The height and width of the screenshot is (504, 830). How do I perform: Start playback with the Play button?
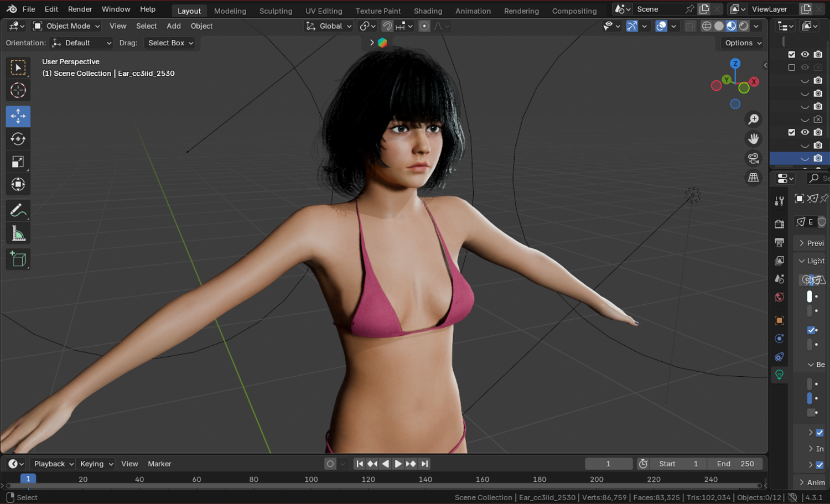point(398,464)
